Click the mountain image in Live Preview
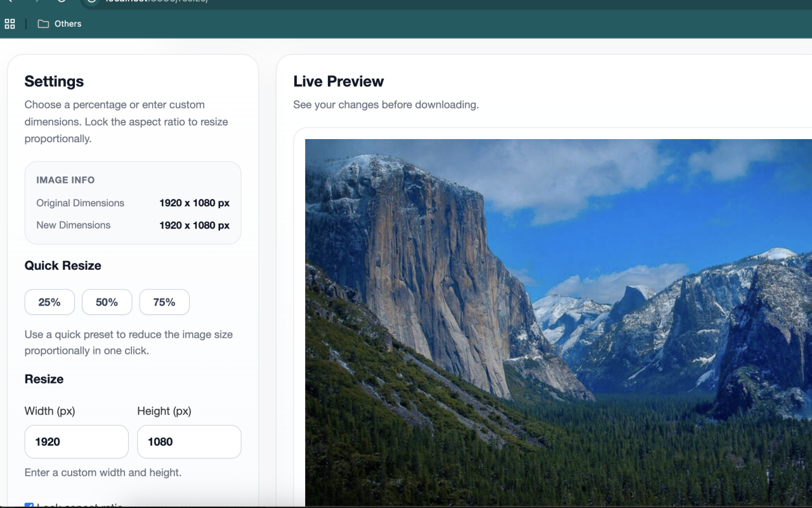Screen dimensions: 812x508 click(x=558, y=323)
